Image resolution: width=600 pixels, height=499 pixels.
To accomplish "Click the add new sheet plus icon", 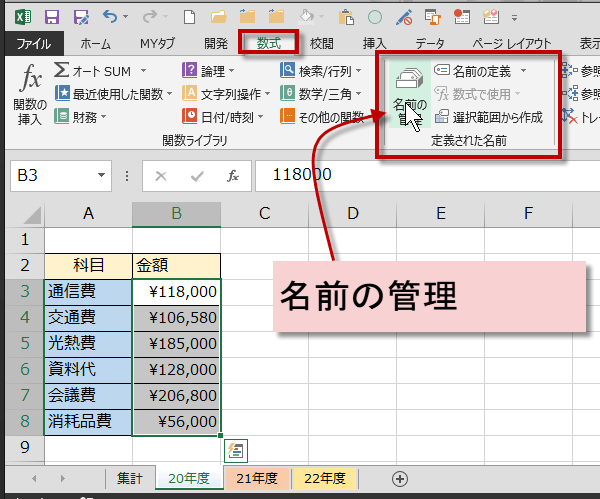I will pyautogui.click(x=399, y=478).
